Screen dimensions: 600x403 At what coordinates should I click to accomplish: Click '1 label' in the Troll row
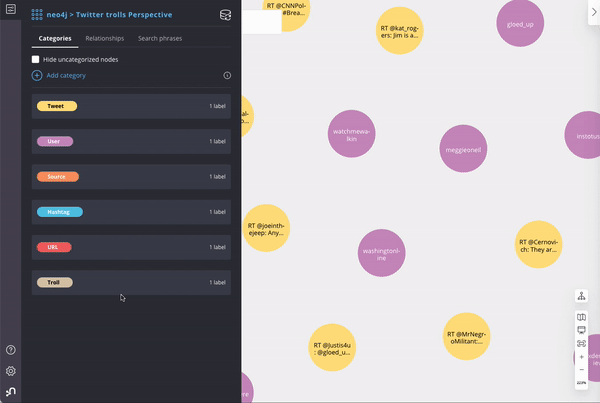pyautogui.click(x=217, y=282)
